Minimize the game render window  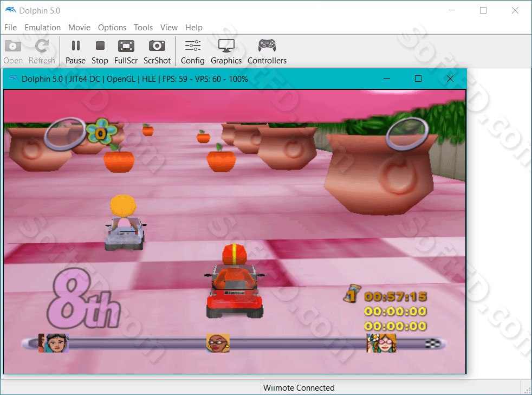coord(386,79)
